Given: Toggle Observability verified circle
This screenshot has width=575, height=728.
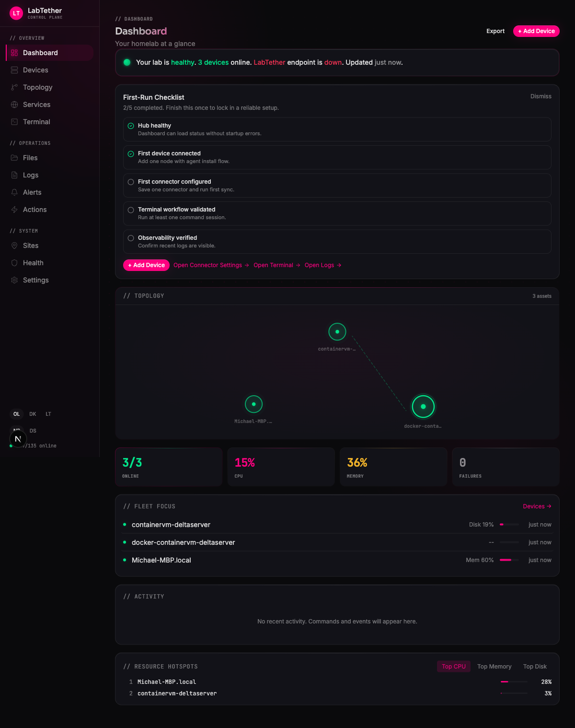Looking at the screenshot, I should click(x=131, y=238).
